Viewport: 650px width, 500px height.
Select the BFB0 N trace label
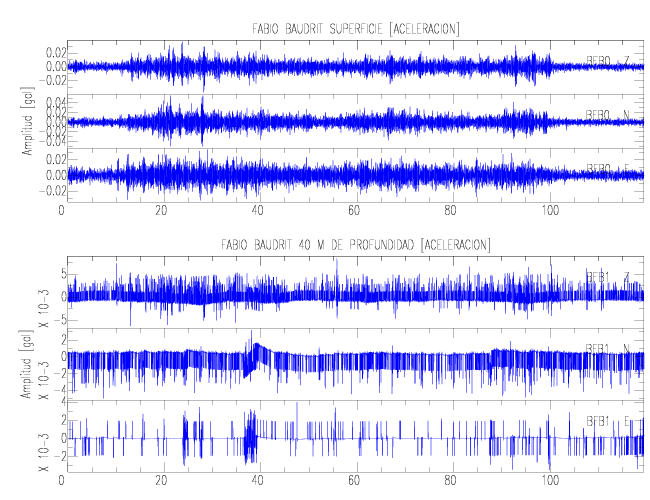607,114
